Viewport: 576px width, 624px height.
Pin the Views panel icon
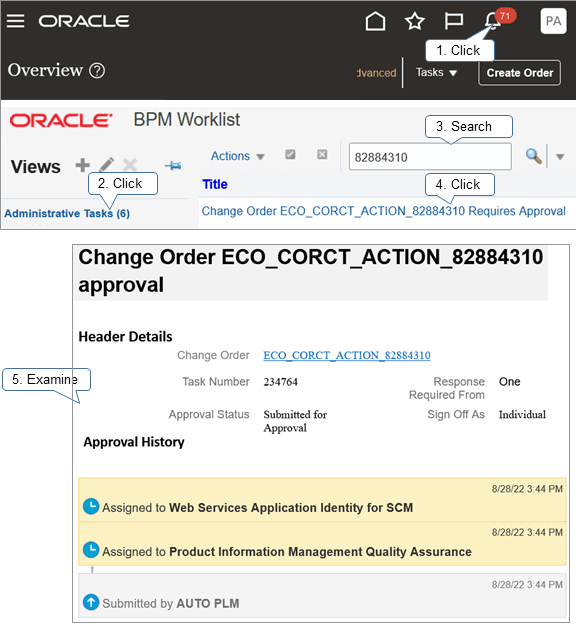(x=174, y=166)
